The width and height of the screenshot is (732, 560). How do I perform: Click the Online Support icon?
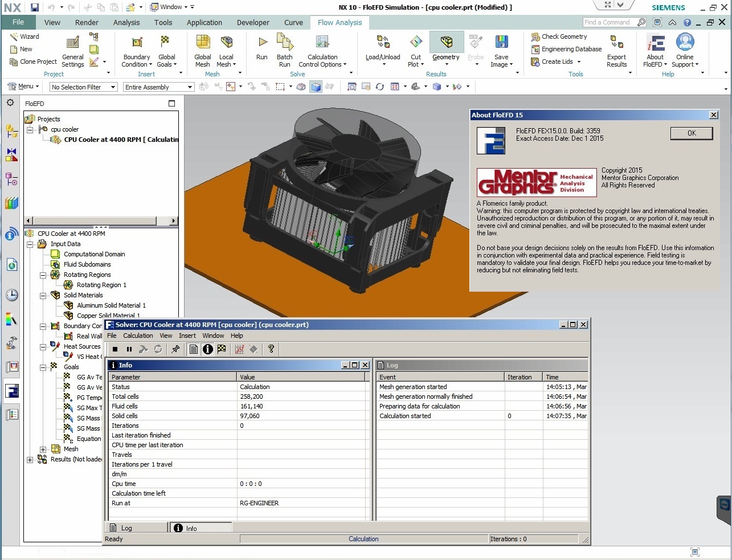685,43
